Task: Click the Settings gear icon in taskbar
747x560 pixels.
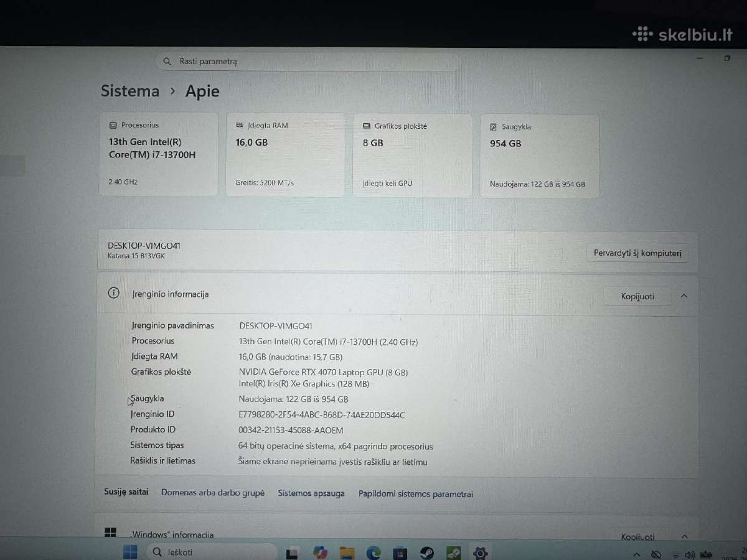Action: click(480, 553)
